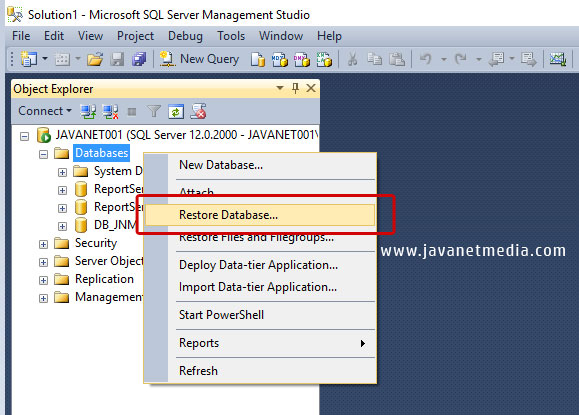Click the Analysis Services XMLA Query icon
579x415 pixels.
click(324, 59)
